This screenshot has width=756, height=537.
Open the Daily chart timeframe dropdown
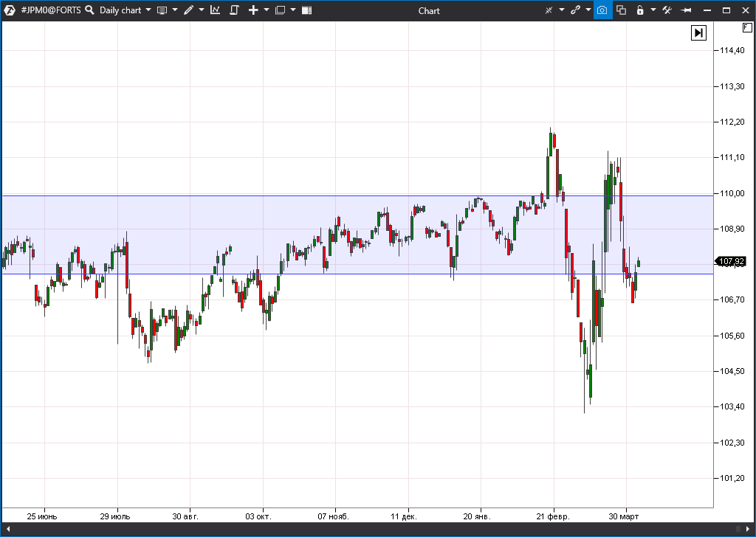126,10
